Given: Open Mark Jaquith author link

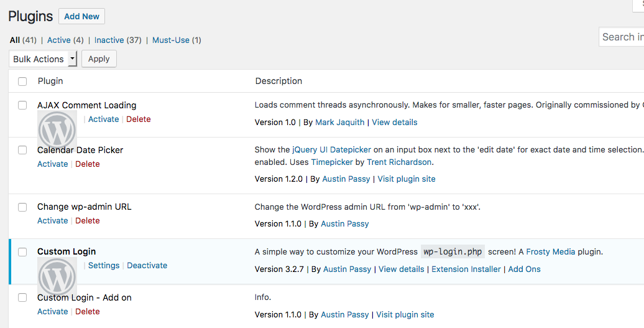Looking at the screenshot, I should coord(339,122).
